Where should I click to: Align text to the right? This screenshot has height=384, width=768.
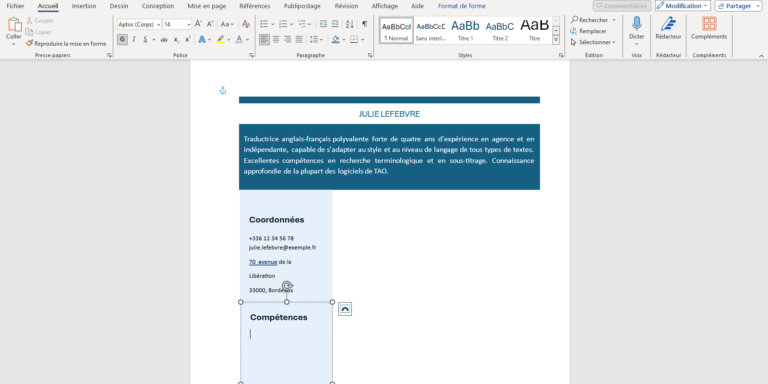[288, 40]
